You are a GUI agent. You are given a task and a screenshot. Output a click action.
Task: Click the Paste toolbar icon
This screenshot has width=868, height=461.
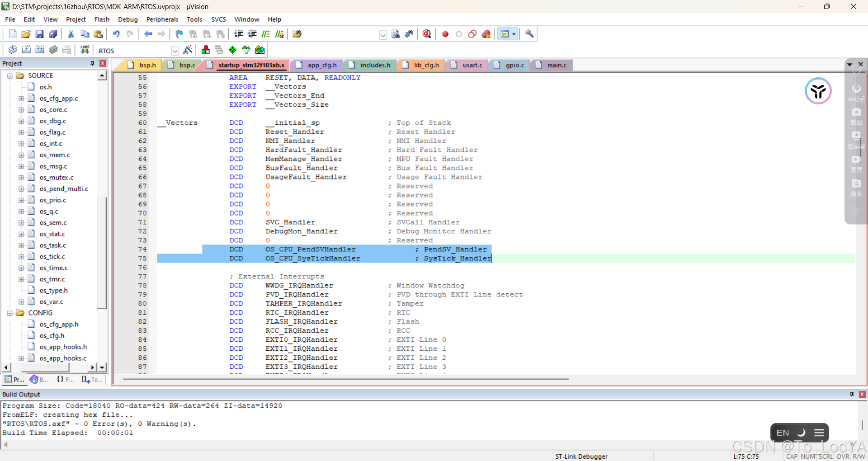point(98,34)
